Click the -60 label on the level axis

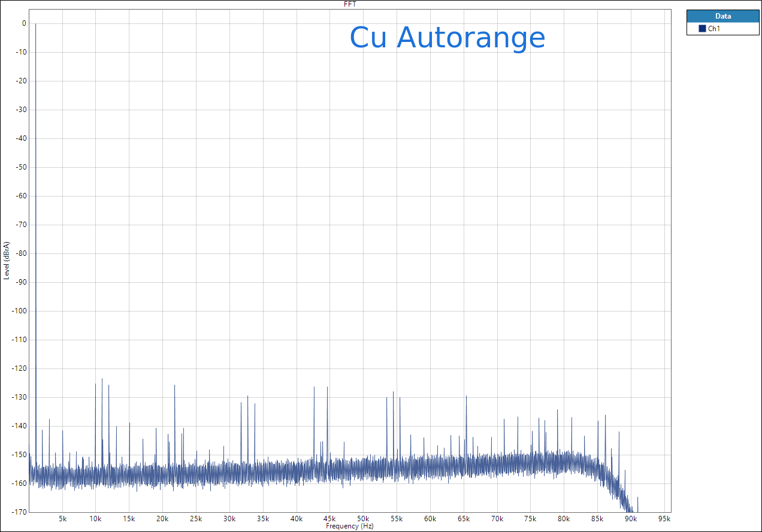20,196
